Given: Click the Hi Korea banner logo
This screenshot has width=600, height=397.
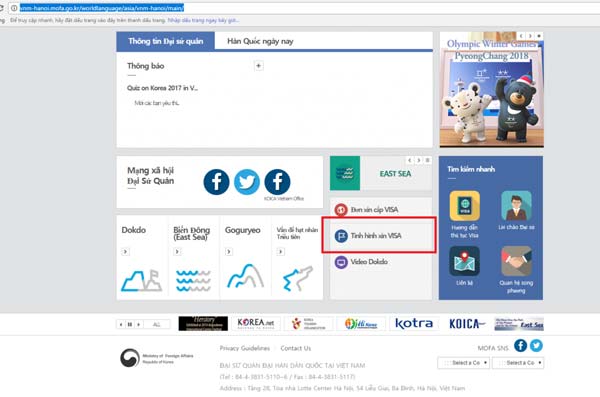Looking at the screenshot, I should pos(361,323).
